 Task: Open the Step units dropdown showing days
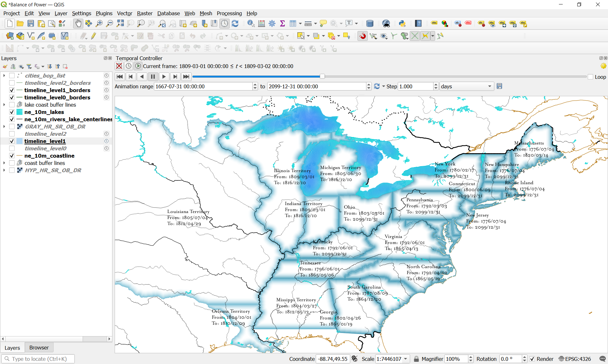(490, 86)
